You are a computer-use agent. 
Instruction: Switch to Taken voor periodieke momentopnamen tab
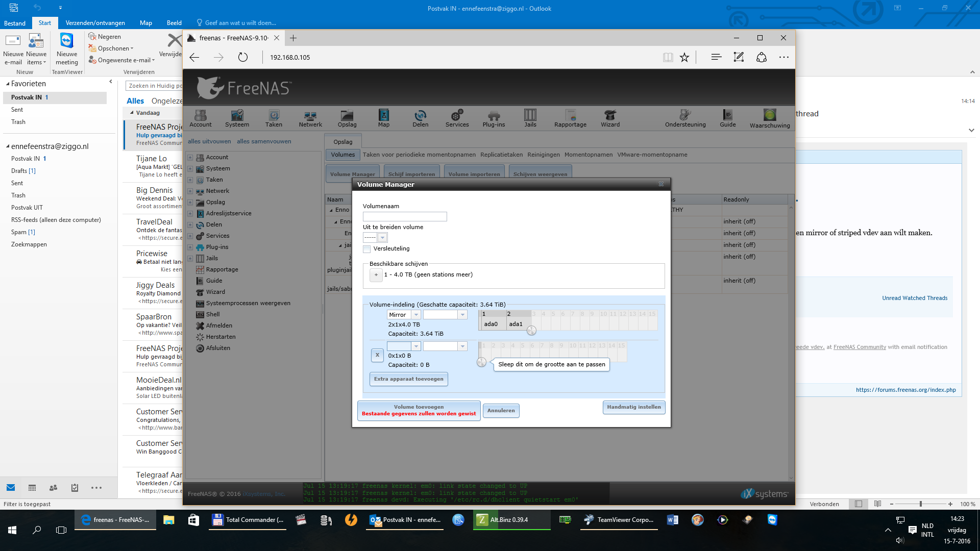419,155
